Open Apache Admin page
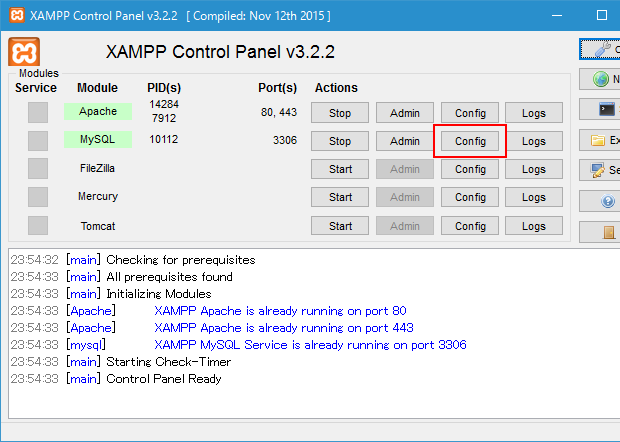This screenshot has width=620, height=442. [x=405, y=113]
